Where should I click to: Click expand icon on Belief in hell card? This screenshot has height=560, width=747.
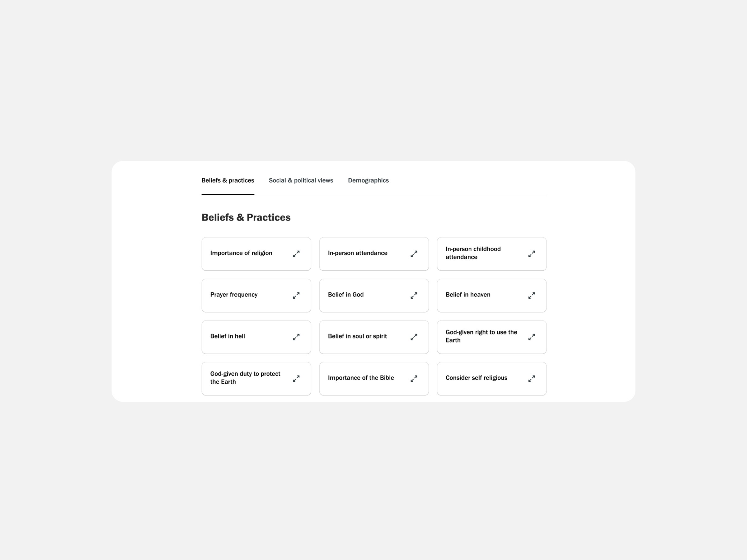click(296, 337)
